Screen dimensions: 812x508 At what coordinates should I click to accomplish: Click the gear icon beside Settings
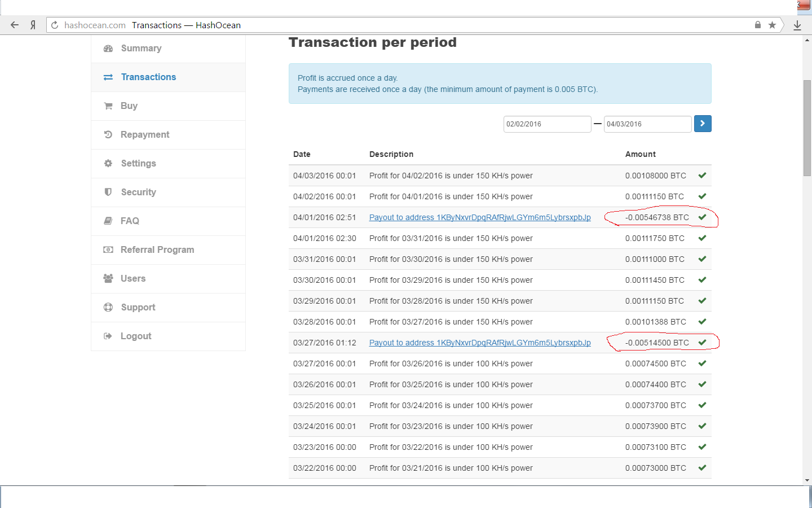pyautogui.click(x=108, y=163)
